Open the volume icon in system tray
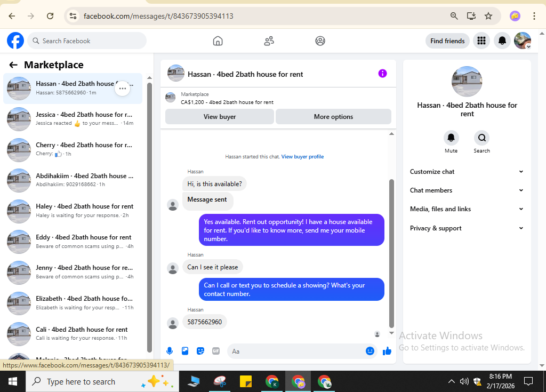Screen dimensions: 546x392 (464, 381)
